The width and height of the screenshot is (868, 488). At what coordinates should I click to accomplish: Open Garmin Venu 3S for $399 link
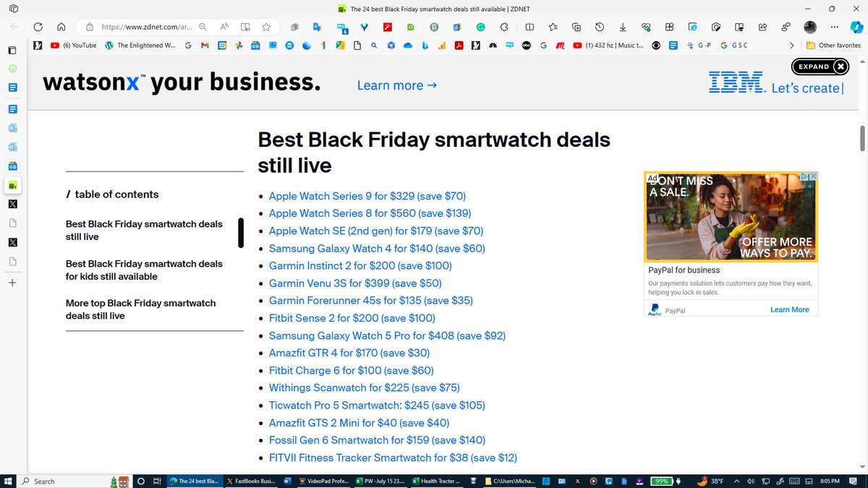pyautogui.click(x=355, y=283)
